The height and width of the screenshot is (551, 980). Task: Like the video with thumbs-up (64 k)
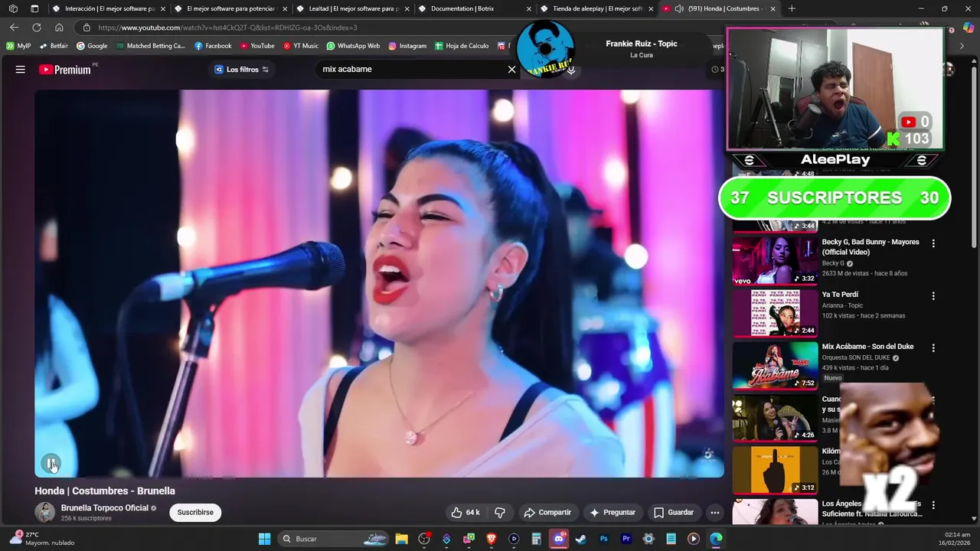tap(465, 513)
